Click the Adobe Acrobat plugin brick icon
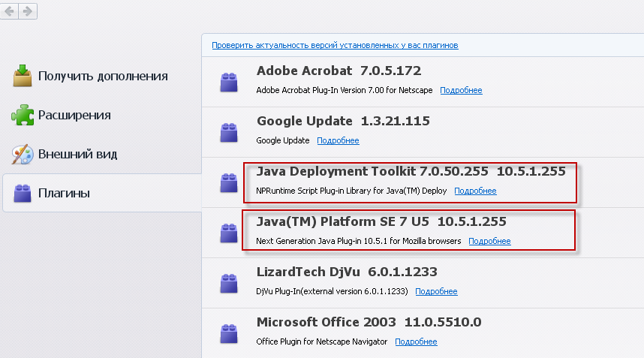The image size is (644, 358). pyautogui.click(x=229, y=82)
